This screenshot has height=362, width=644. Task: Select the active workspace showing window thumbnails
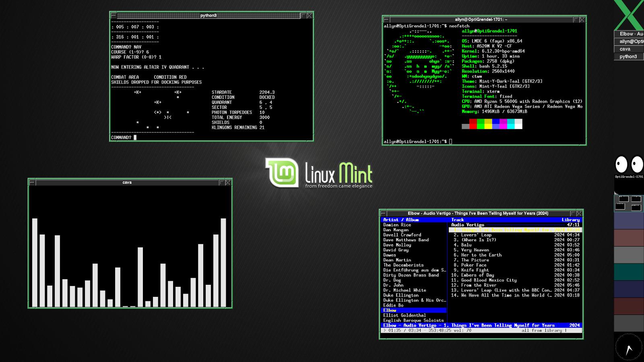[628, 203]
